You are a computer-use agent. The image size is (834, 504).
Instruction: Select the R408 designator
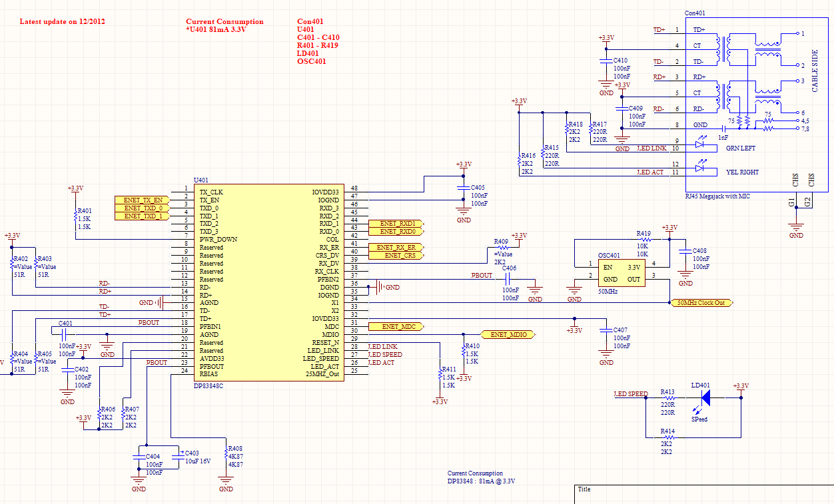point(235,449)
